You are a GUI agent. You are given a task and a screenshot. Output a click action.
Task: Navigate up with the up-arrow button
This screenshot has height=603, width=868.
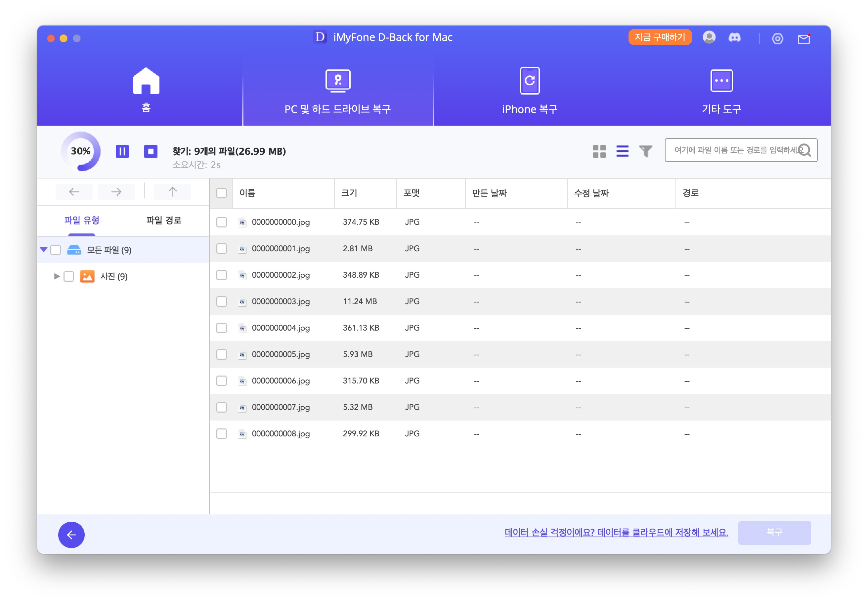(x=172, y=192)
